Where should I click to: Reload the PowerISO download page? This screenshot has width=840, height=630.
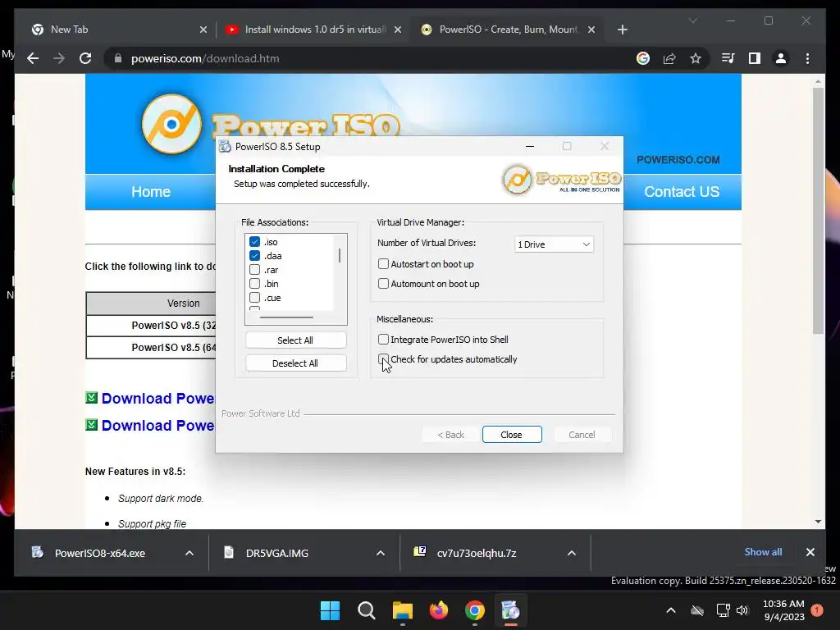tap(85, 58)
